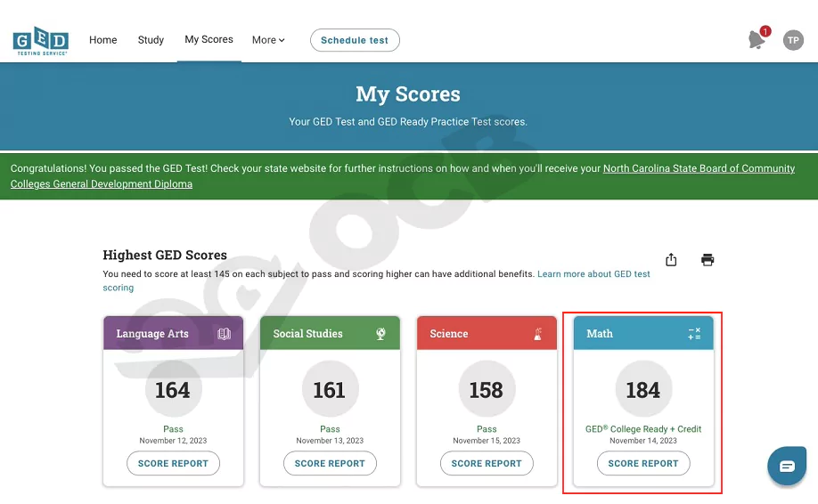Select the My Scores tab

209,40
